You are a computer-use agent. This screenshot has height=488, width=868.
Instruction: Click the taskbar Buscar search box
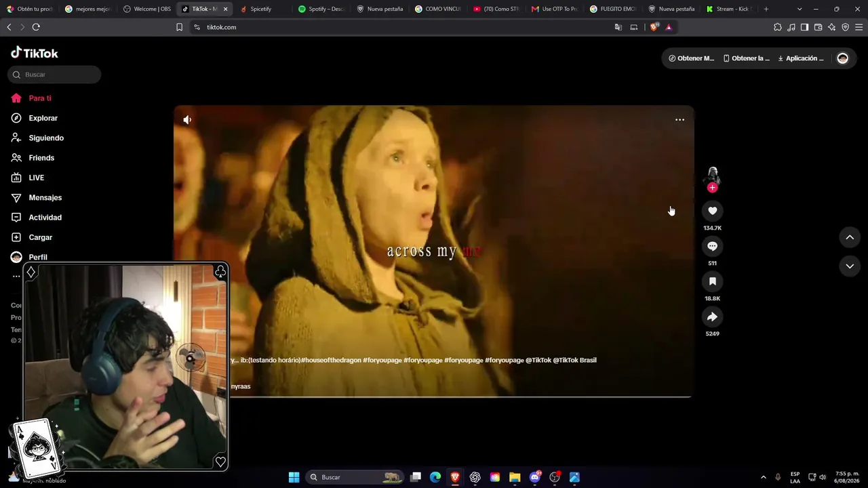click(355, 477)
